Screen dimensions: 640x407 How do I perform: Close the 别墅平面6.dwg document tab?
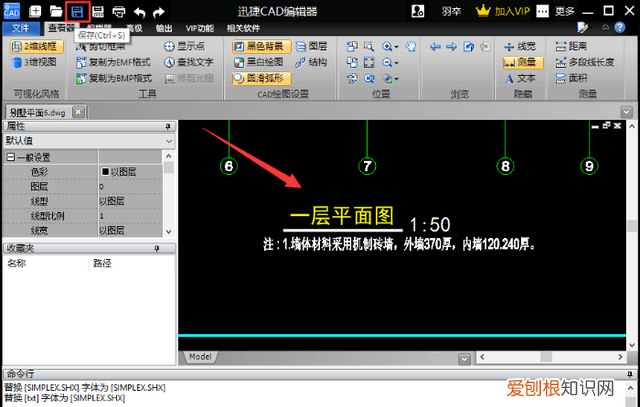pyautogui.click(x=79, y=112)
